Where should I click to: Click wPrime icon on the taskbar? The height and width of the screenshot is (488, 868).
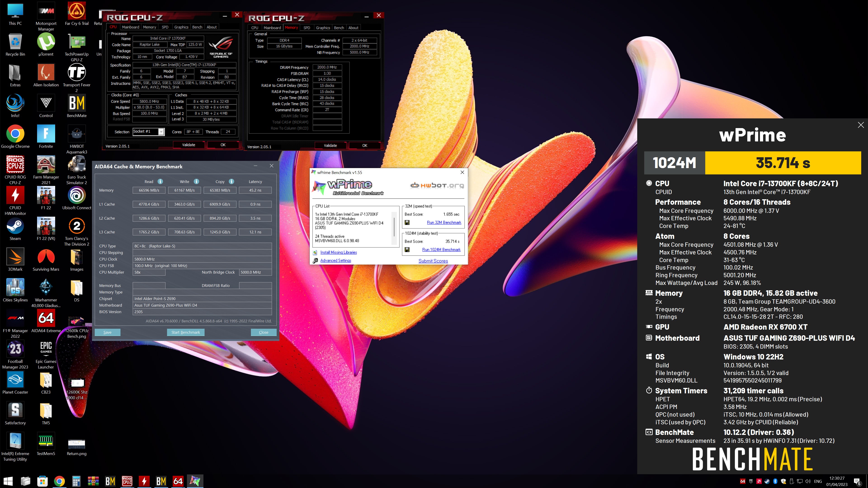[x=195, y=481]
